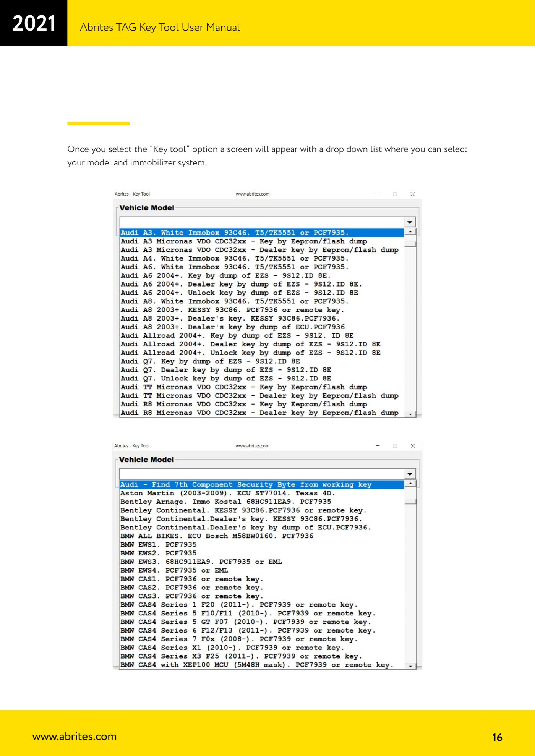Select "BMW CAS4 Series 1 F20 (2011-)" row
The height and width of the screenshot is (756, 535).
(x=262, y=605)
